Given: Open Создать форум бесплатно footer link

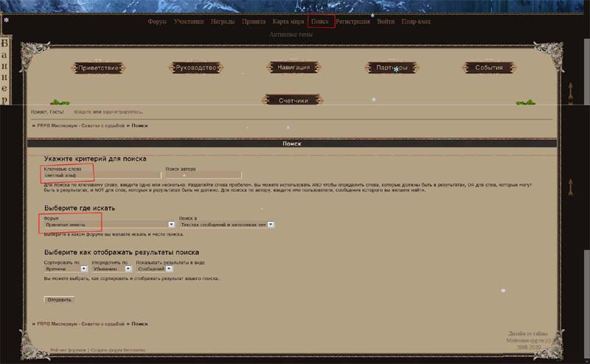Looking at the screenshot, I should click(x=118, y=350).
